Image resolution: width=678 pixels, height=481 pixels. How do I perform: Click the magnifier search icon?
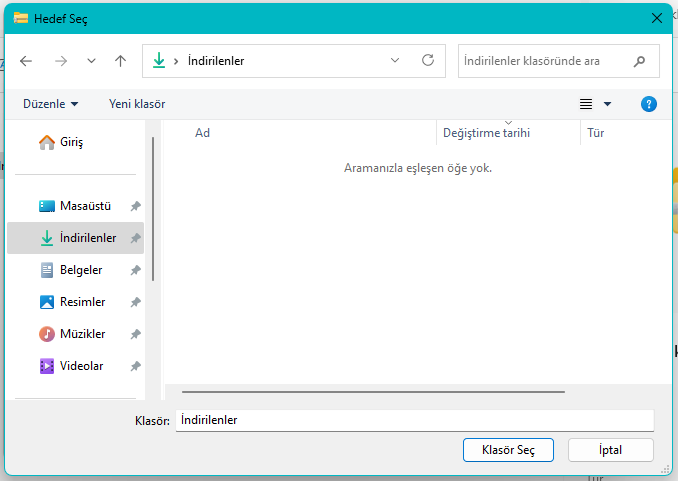pyautogui.click(x=640, y=61)
